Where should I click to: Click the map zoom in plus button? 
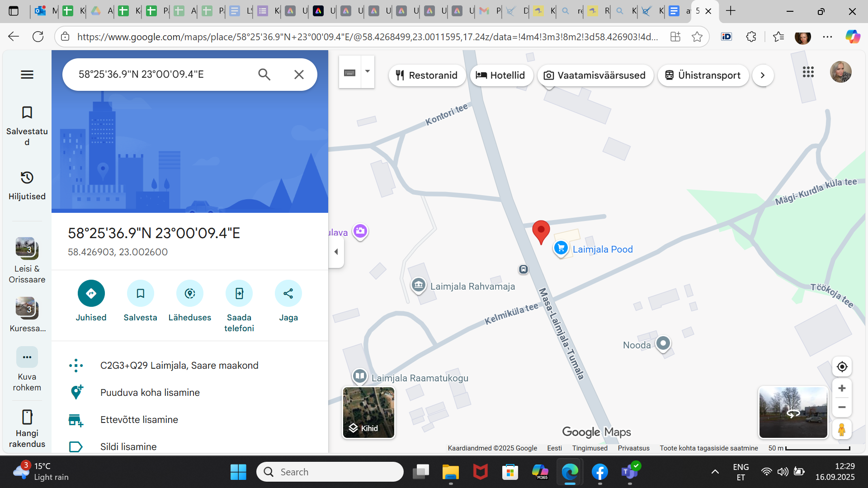(842, 388)
